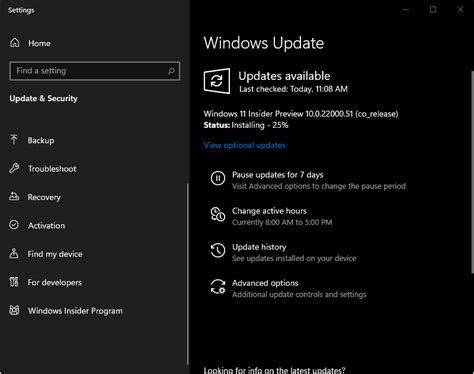
Task: Open Update history
Action: (x=283, y=252)
